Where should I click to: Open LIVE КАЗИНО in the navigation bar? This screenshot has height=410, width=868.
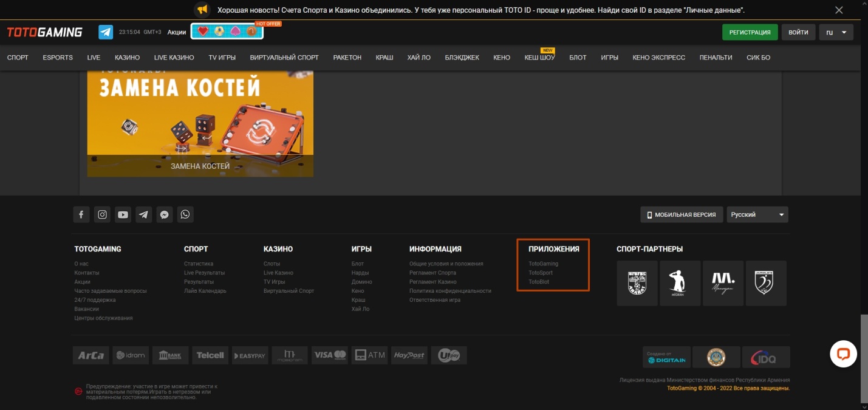coord(174,58)
